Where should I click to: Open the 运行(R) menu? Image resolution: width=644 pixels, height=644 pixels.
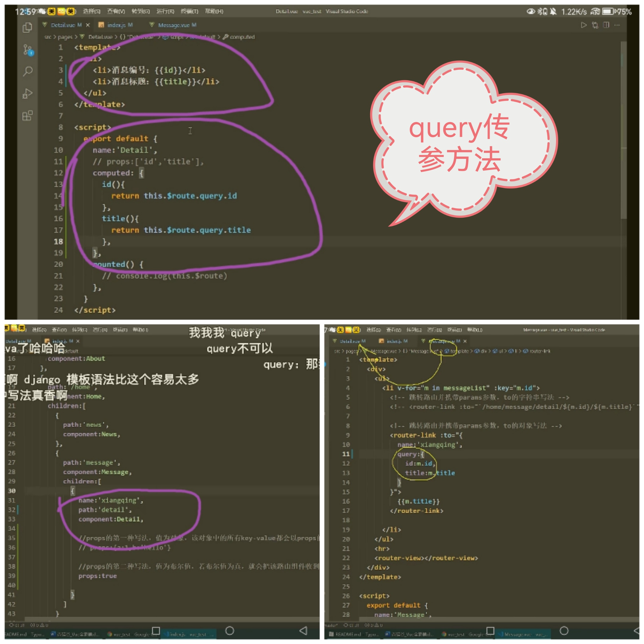tap(165, 12)
